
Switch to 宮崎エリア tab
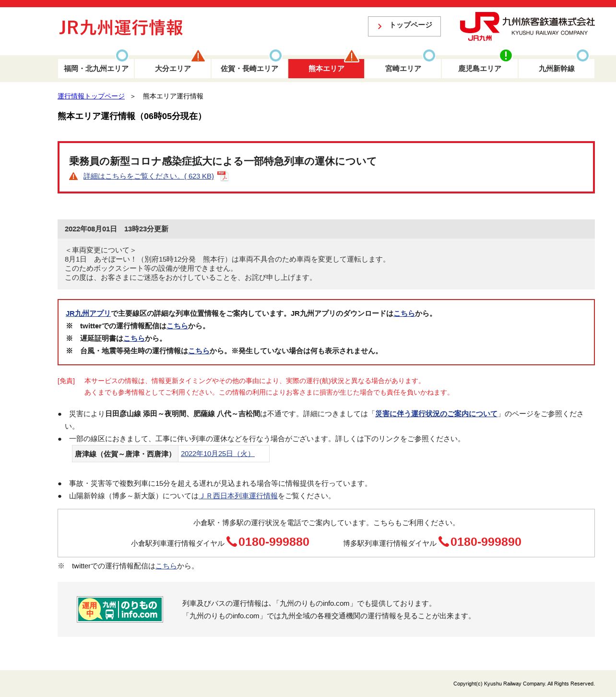coord(403,69)
